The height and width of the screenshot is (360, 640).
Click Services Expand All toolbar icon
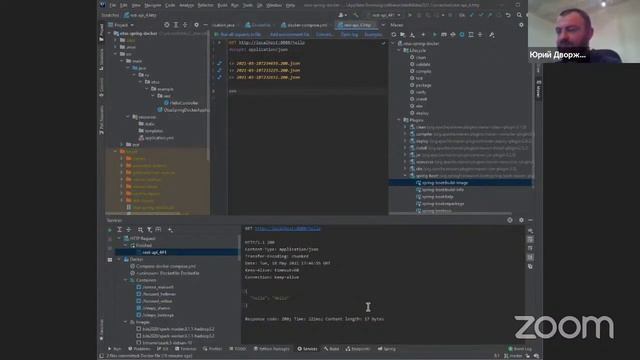119,230
